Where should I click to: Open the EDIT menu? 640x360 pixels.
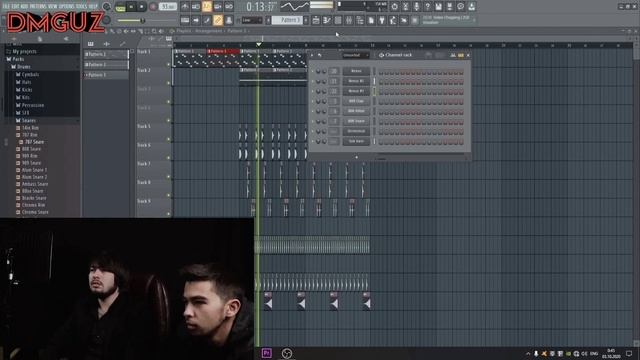15,6
